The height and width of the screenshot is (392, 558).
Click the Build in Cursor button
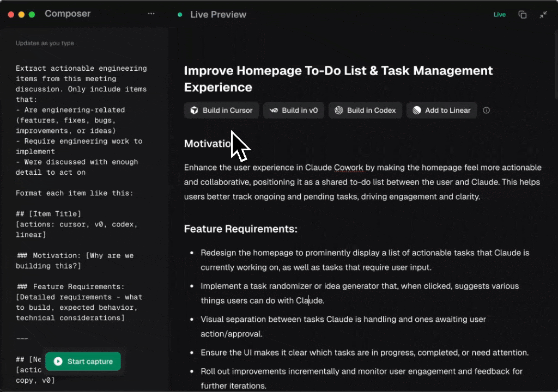coord(221,111)
